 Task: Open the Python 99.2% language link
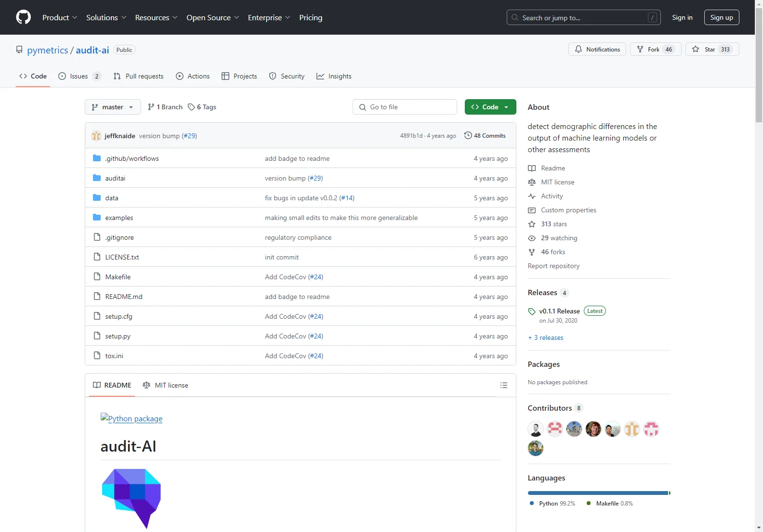tap(553, 503)
